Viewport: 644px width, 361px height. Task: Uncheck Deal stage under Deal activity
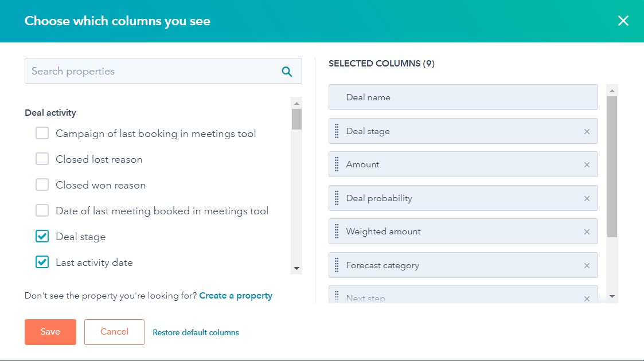[42, 236]
